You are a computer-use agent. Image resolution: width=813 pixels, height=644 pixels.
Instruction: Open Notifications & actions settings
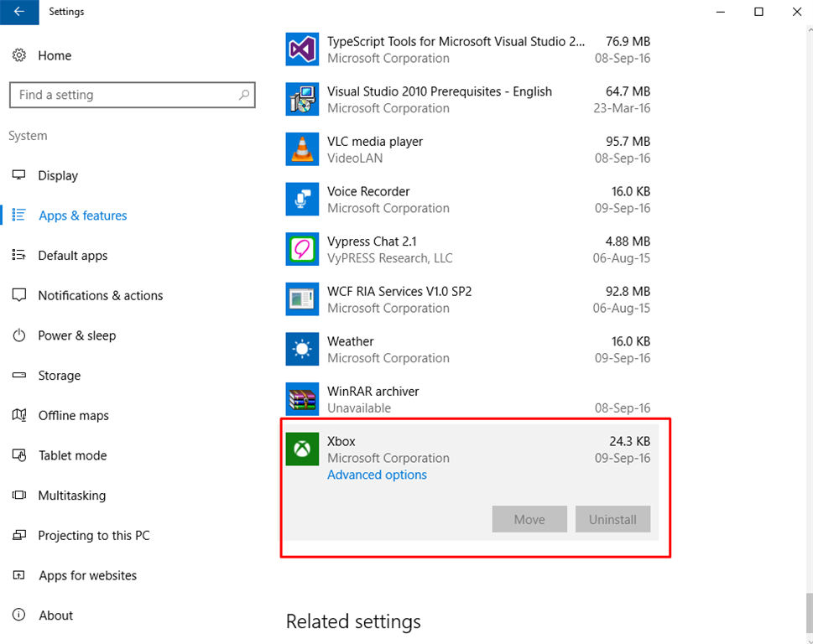click(x=100, y=295)
